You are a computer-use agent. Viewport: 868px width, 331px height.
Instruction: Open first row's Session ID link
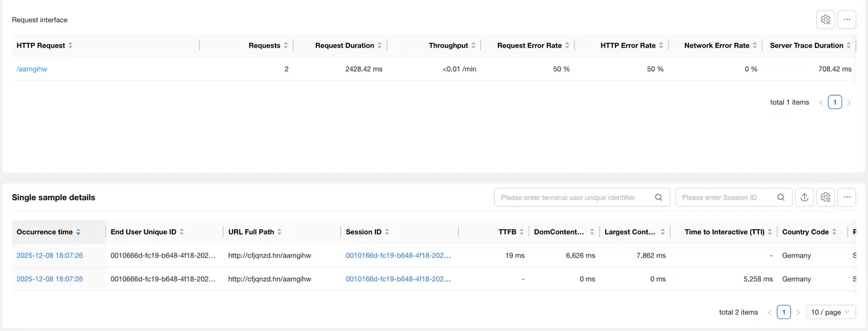[x=398, y=256]
